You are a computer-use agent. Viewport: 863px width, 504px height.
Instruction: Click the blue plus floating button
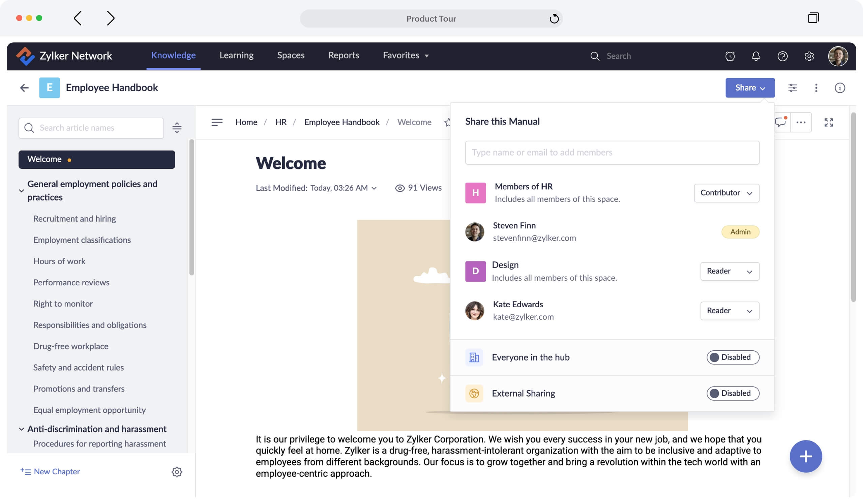coord(805,456)
